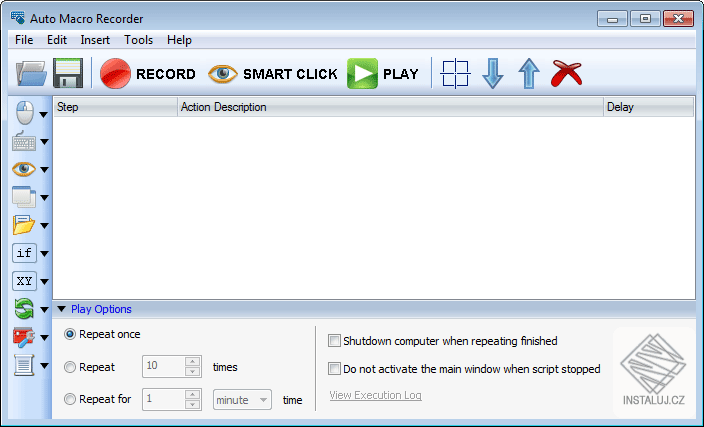
Task: Expand the window actions dropdown arrow
Action: [44, 198]
